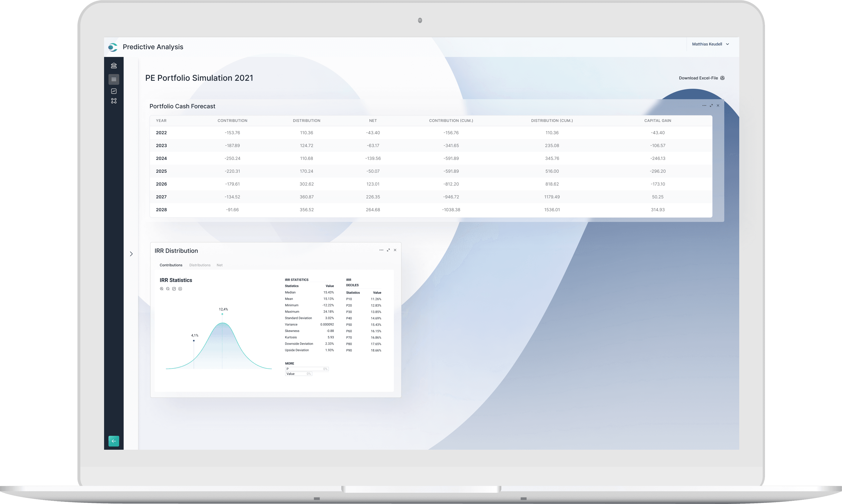Switch to the Net tab
Image resolution: width=842 pixels, height=504 pixels.
coord(219,265)
